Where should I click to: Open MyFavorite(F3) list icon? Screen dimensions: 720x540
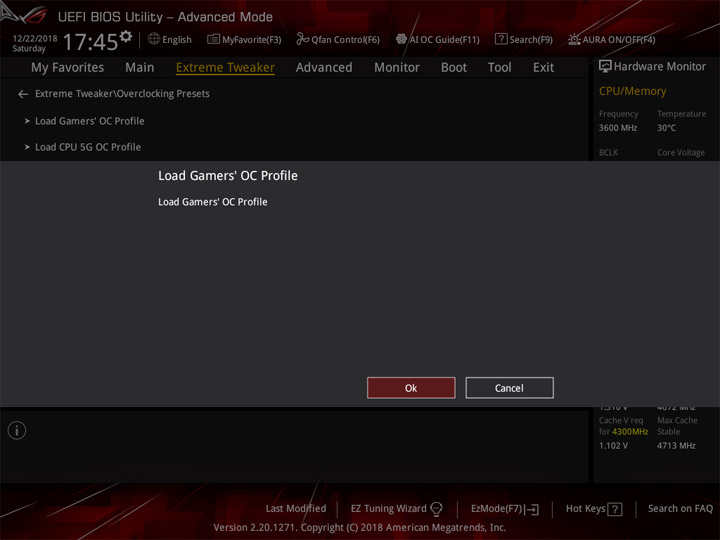pos(213,39)
